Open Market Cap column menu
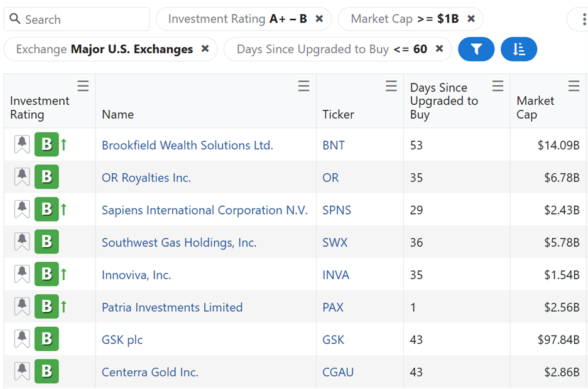 574,86
